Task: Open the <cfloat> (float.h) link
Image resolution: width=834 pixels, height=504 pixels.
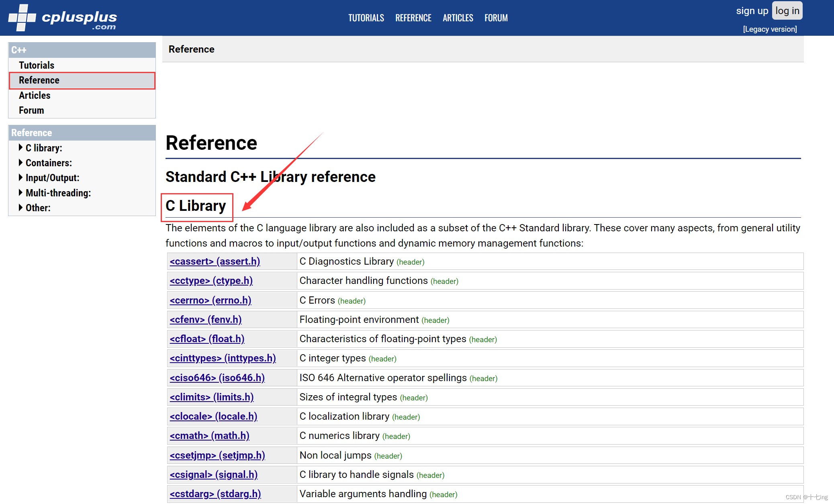Action: pyautogui.click(x=207, y=339)
